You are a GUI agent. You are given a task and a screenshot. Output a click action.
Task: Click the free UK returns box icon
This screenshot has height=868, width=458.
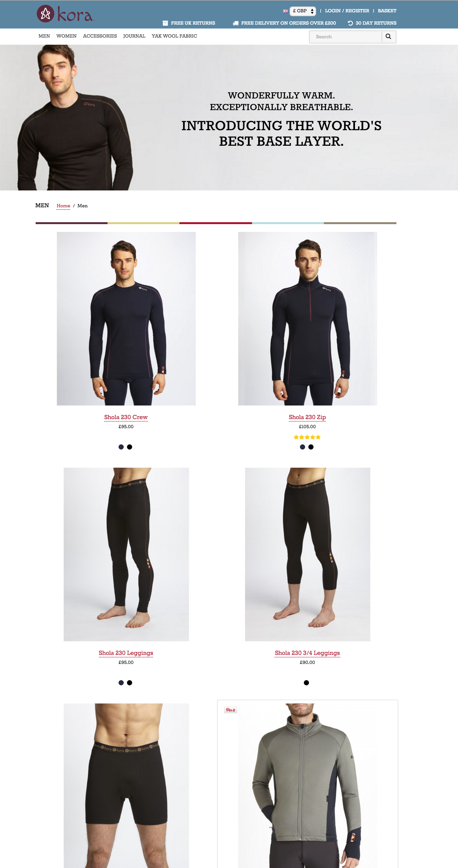[165, 23]
